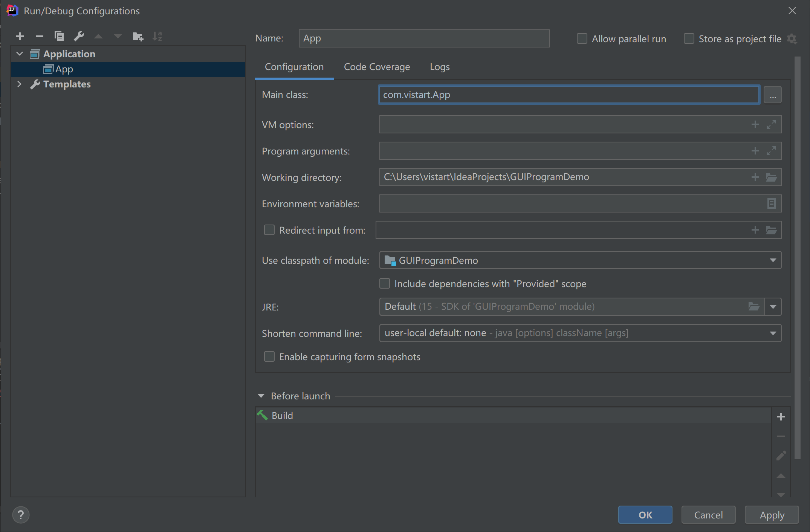The width and height of the screenshot is (810, 532).
Task: Open the Logs tab
Action: (x=440, y=67)
